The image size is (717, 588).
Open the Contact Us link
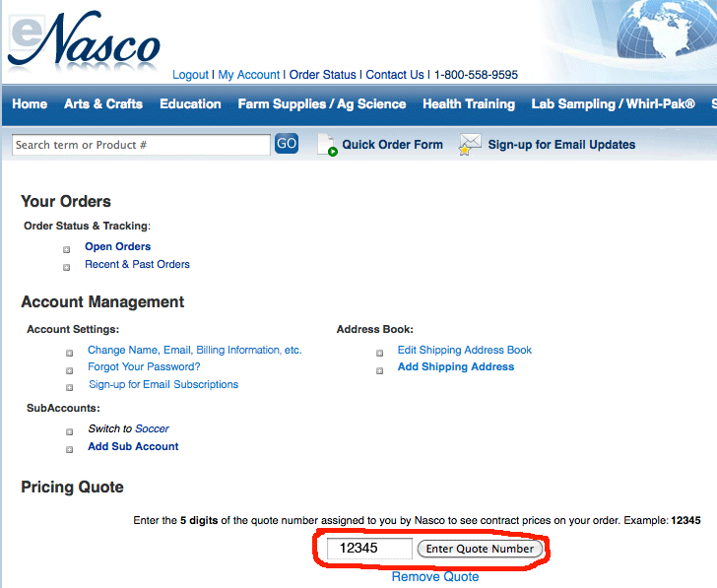click(395, 75)
